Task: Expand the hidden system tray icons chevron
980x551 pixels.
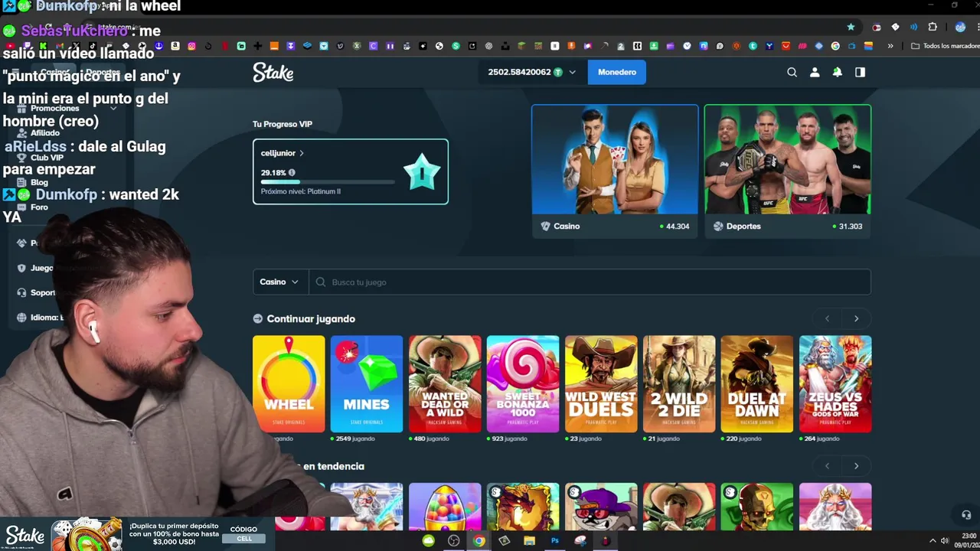Action: tap(933, 541)
